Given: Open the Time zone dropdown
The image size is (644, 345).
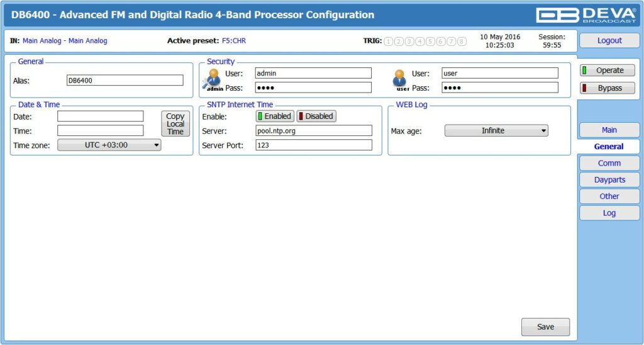Looking at the screenshot, I should tap(109, 145).
